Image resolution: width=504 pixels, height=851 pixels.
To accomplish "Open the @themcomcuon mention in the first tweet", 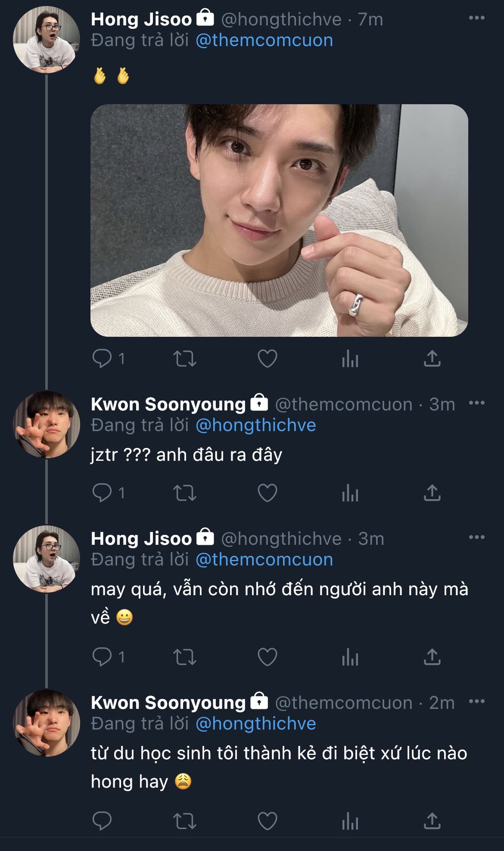I will 264,40.
